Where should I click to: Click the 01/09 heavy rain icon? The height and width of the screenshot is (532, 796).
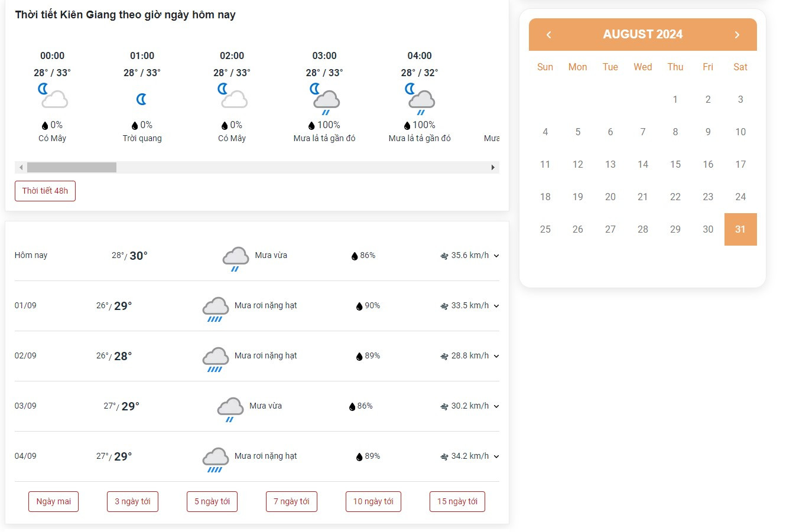click(x=215, y=309)
